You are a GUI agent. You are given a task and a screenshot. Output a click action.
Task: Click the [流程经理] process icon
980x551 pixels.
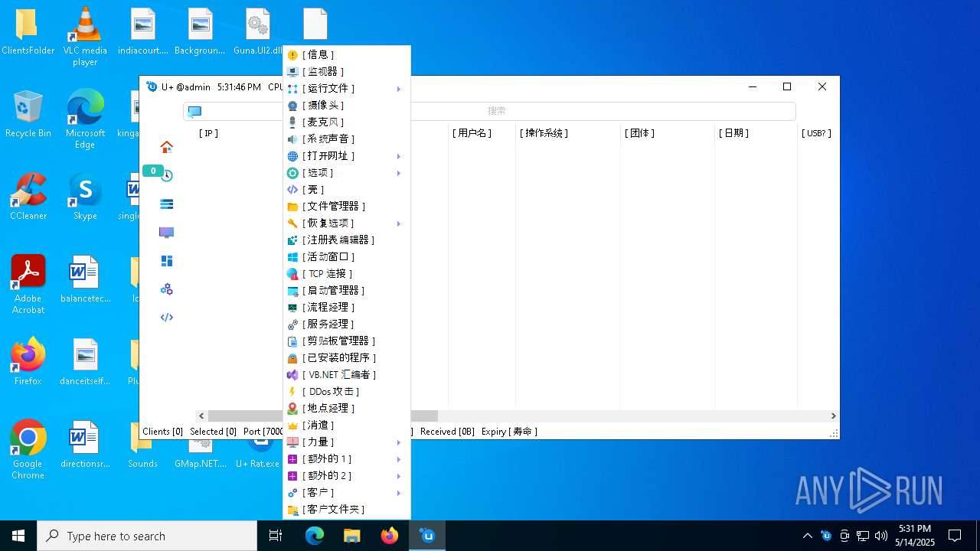pyautogui.click(x=292, y=308)
